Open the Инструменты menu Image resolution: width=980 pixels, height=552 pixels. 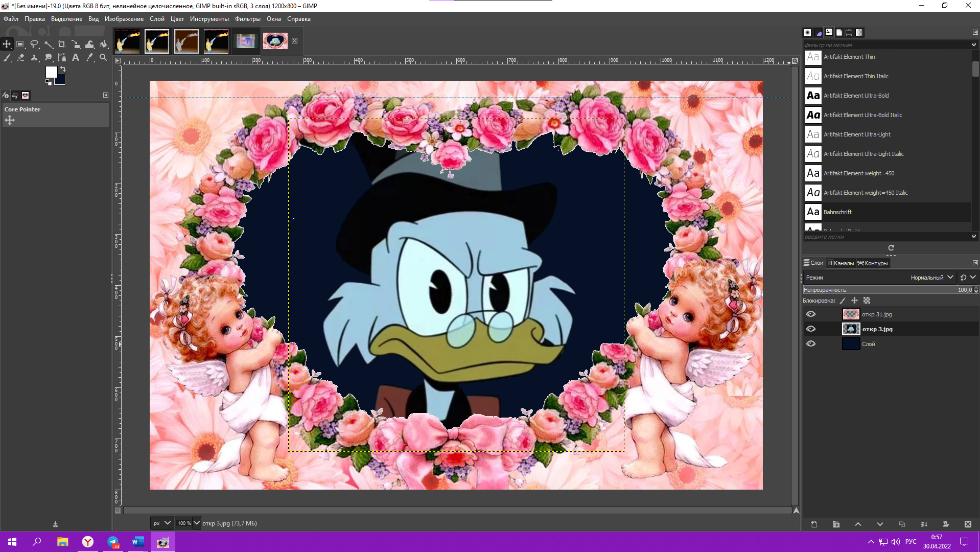tap(209, 19)
